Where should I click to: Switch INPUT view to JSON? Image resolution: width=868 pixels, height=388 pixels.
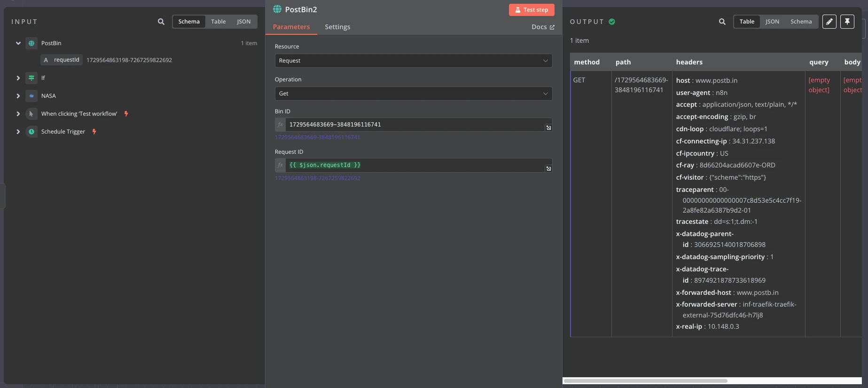243,22
